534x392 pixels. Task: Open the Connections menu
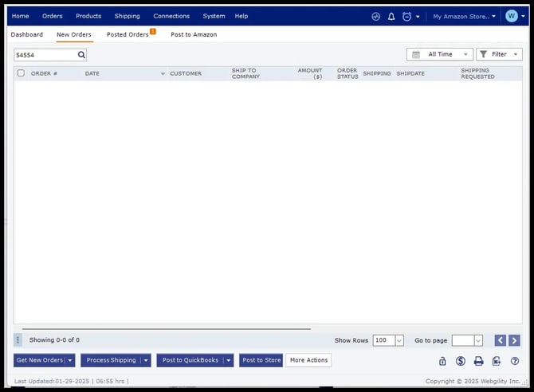[x=171, y=16]
